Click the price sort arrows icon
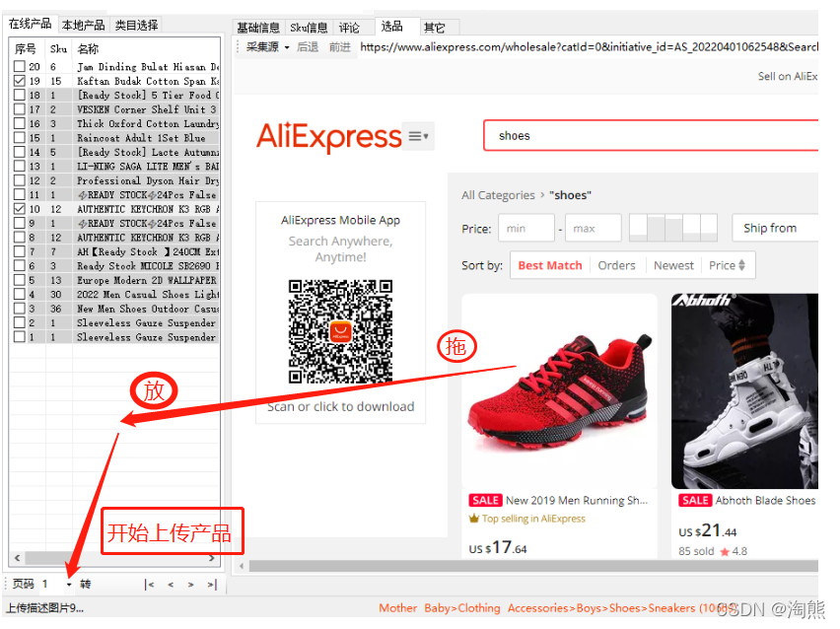 pyautogui.click(x=742, y=265)
